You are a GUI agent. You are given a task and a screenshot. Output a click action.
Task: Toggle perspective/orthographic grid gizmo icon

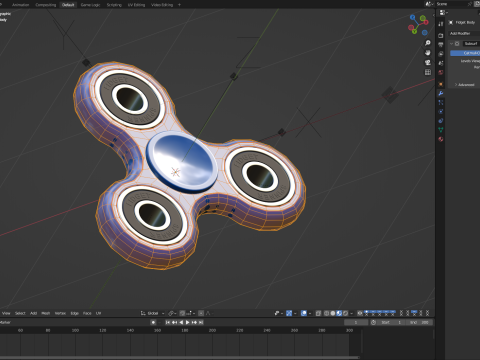pos(428,72)
